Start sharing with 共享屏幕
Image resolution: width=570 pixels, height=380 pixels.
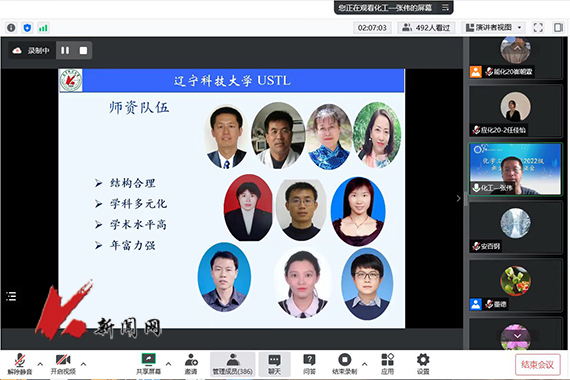pyautogui.click(x=148, y=364)
